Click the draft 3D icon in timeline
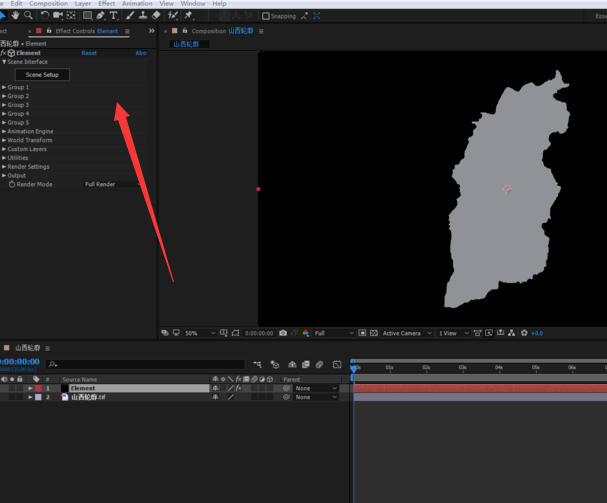Screen dimensions: 607x503 [x=275, y=364]
